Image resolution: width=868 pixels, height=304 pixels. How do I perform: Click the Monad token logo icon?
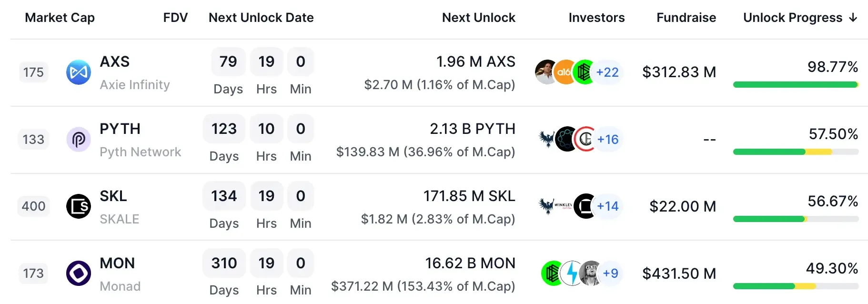[x=79, y=274]
